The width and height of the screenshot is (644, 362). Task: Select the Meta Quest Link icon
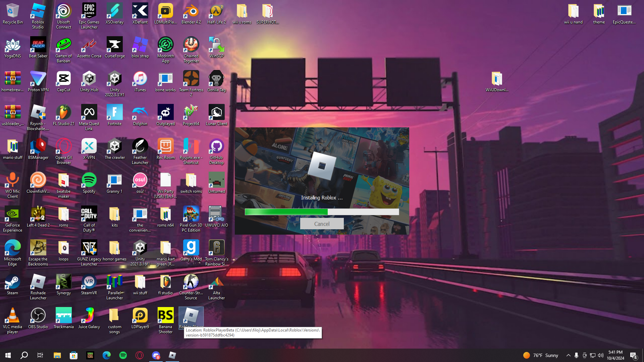(89, 118)
